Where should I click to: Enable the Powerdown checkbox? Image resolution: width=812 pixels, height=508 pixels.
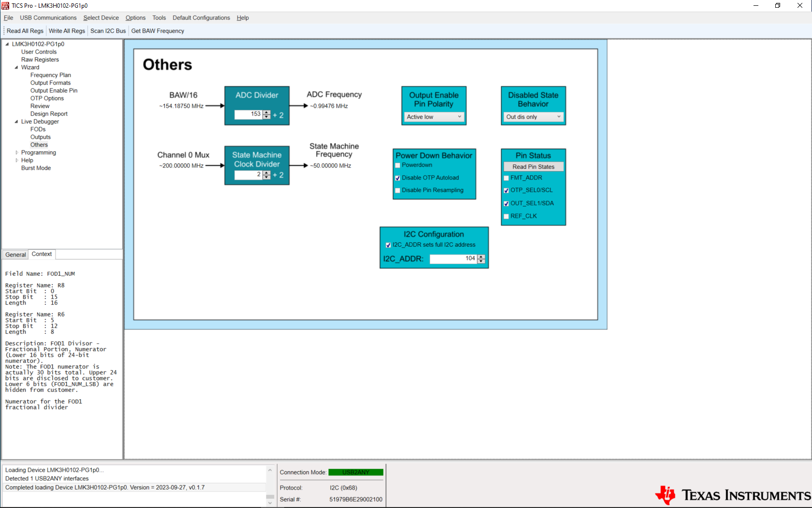[x=398, y=165]
